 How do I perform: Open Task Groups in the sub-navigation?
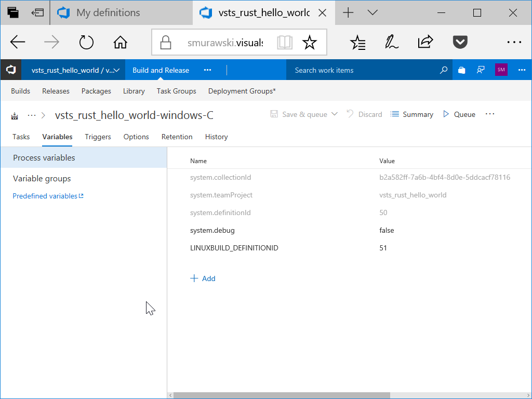tap(177, 91)
